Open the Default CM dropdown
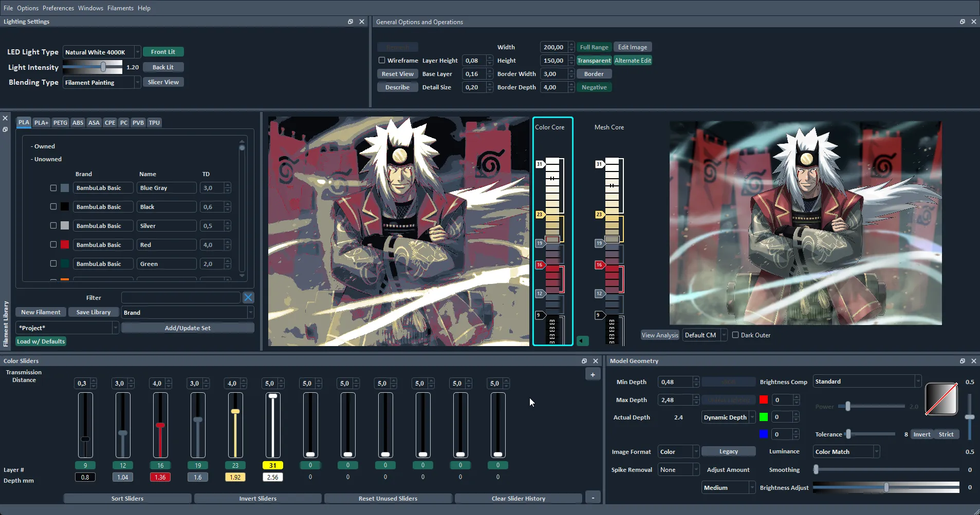The width and height of the screenshot is (980, 515). (705, 335)
